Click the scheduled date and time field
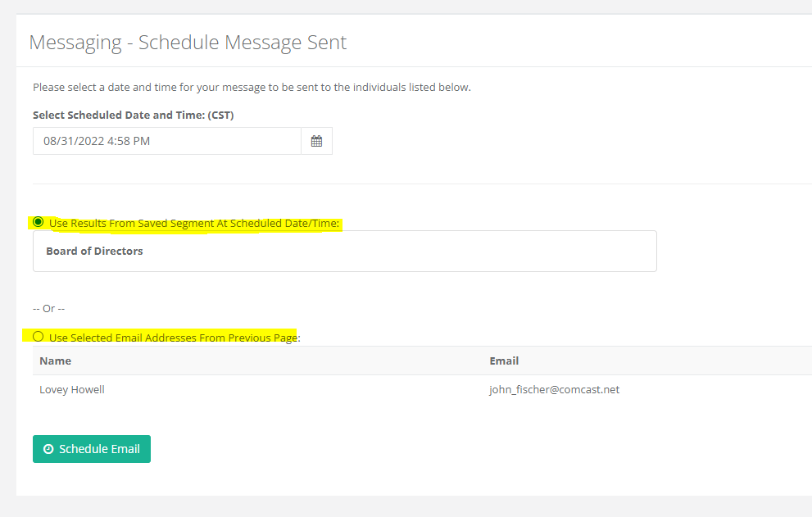This screenshot has height=517, width=812. [167, 141]
